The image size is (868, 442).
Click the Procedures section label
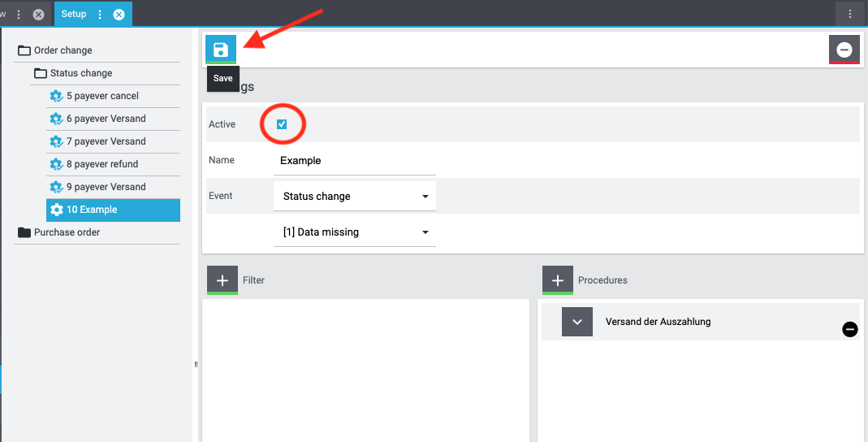tap(602, 280)
